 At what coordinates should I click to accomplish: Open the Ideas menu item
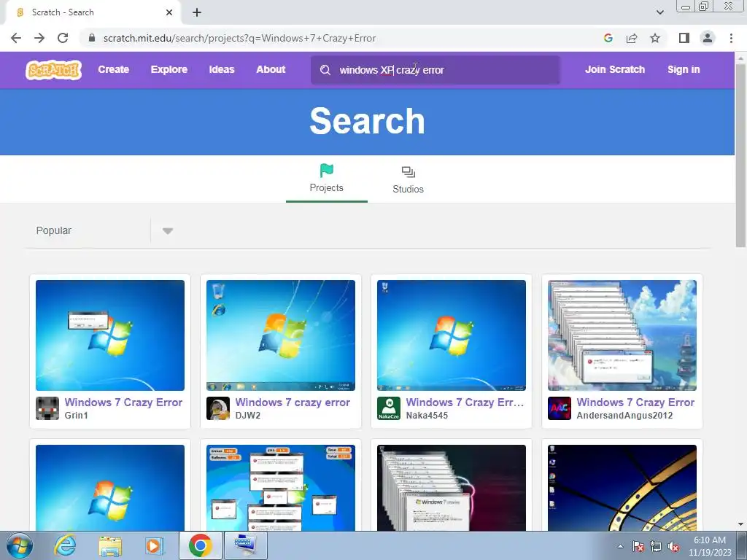coord(222,69)
